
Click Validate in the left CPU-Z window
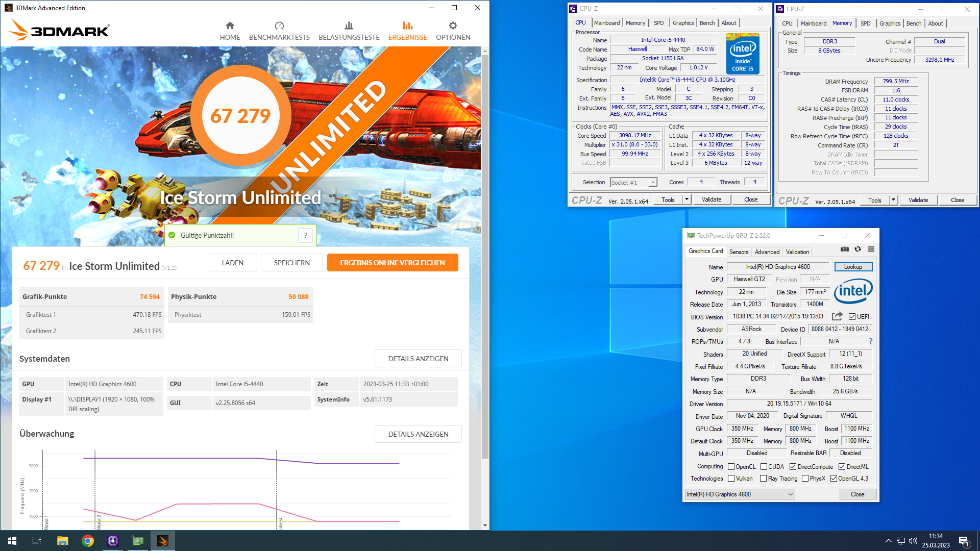[712, 199]
